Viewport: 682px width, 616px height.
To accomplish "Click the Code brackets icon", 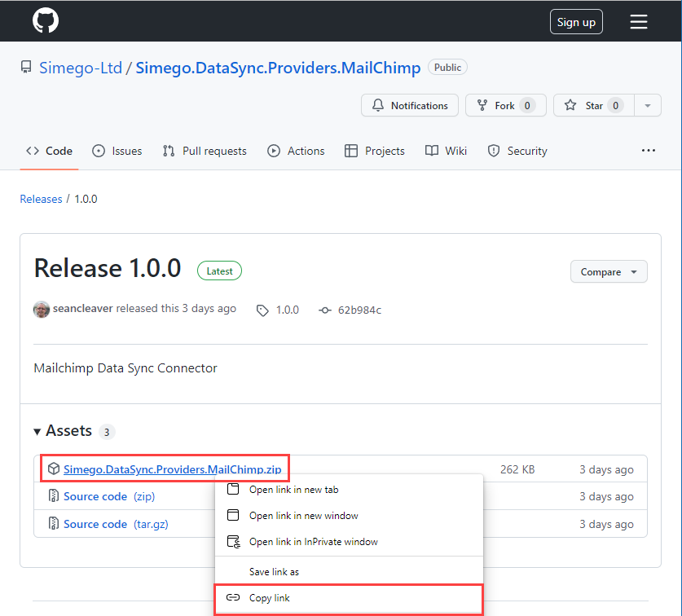I will click(x=33, y=151).
